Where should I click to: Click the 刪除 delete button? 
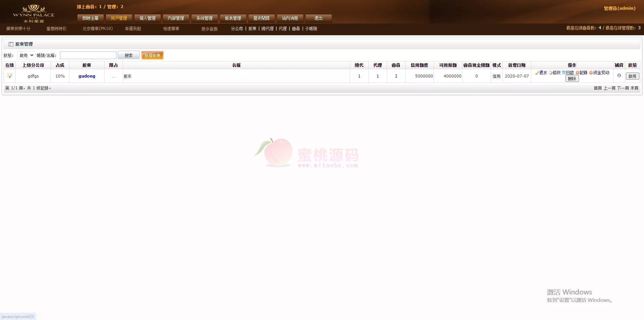tap(572, 79)
